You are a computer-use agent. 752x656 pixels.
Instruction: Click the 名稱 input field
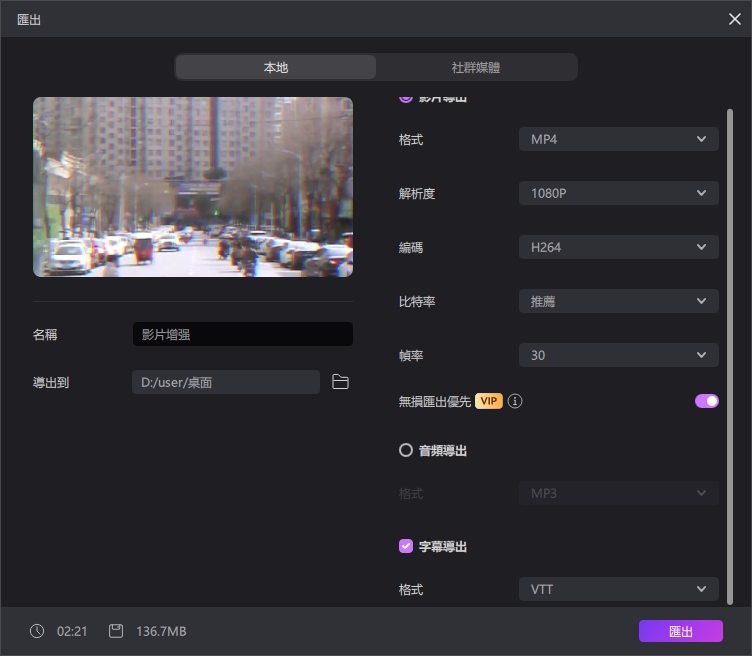[242, 335]
